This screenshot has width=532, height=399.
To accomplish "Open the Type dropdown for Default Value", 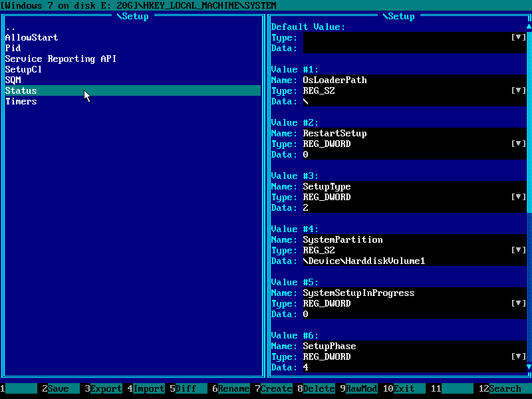I will pyautogui.click(x=519, y=37).
